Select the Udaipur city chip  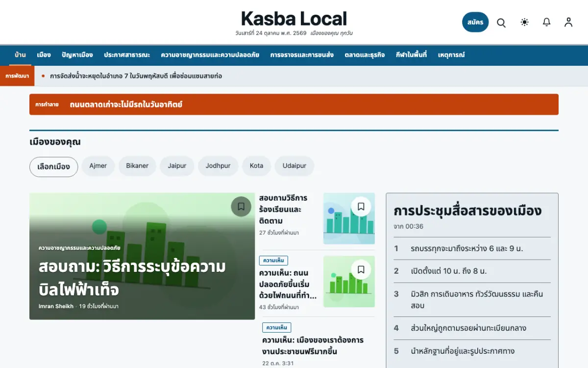click(294, 166)
